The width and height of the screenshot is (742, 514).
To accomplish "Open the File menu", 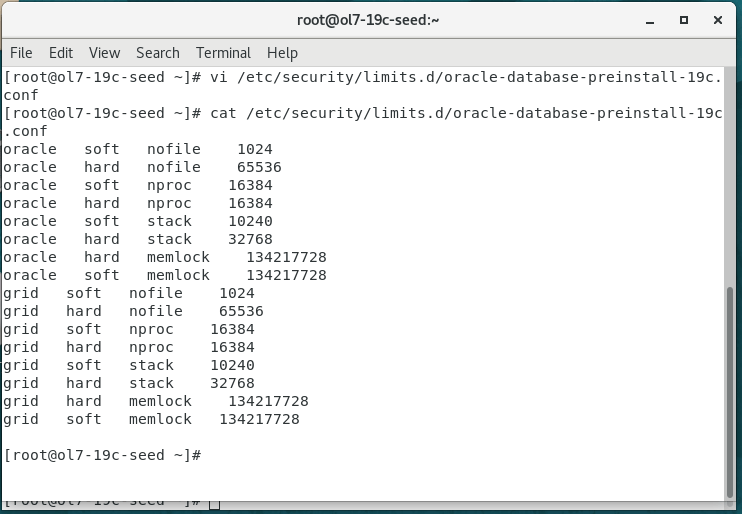I will pyautogui.click(x=21, y=53).
